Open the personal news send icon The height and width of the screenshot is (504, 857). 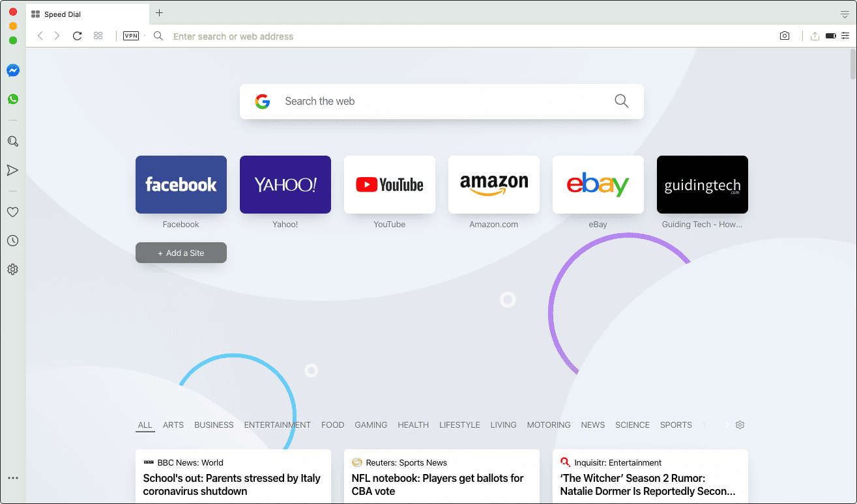point(12,170)
